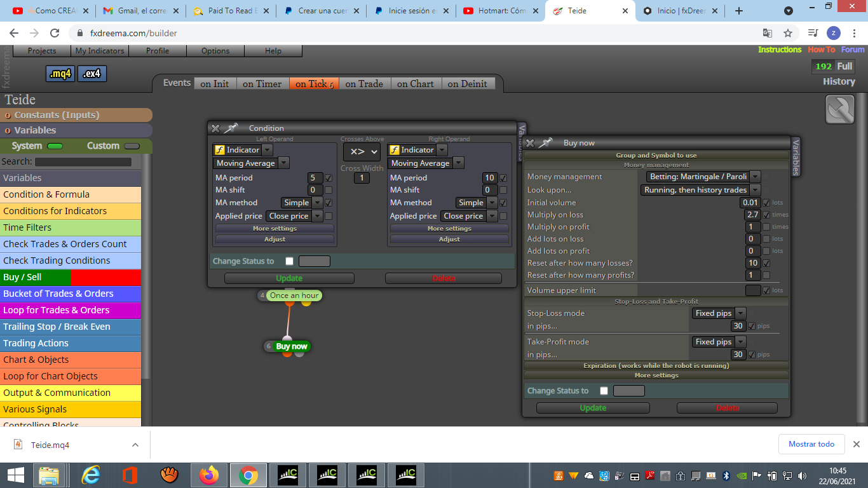Screen dimensions: 868x488
Task: Switch to on Trade event tab
Action: coord(364,84)
